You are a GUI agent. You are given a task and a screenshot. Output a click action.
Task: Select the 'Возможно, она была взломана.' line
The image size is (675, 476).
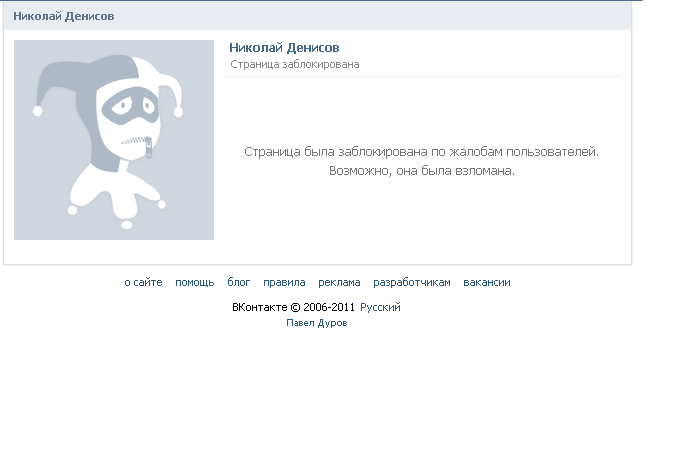(422, 171)
